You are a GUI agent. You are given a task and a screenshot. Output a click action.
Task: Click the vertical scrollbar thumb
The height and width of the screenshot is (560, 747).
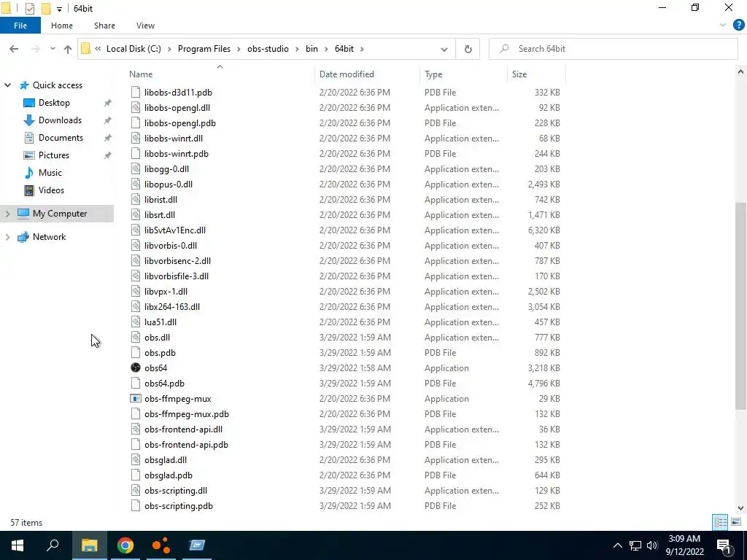740,306
